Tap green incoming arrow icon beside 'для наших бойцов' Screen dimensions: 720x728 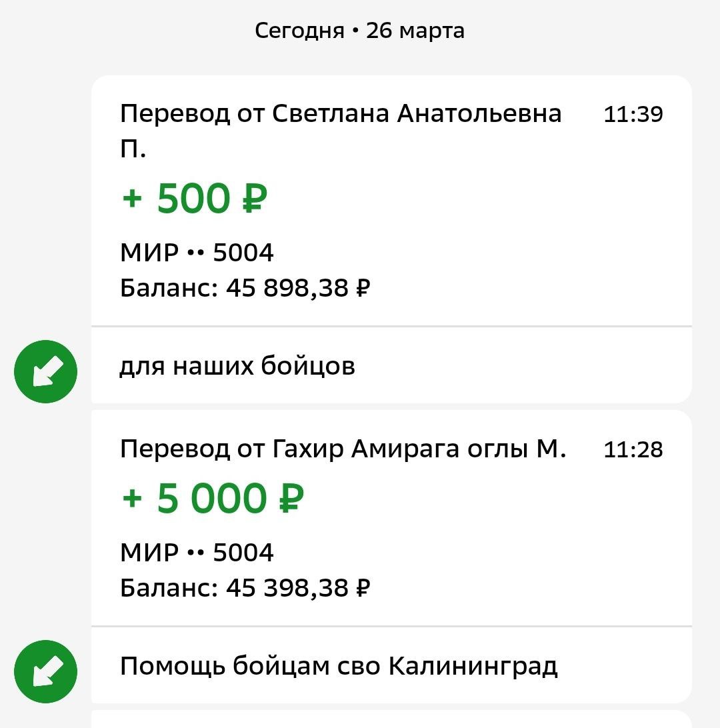(x=45, y=371)
